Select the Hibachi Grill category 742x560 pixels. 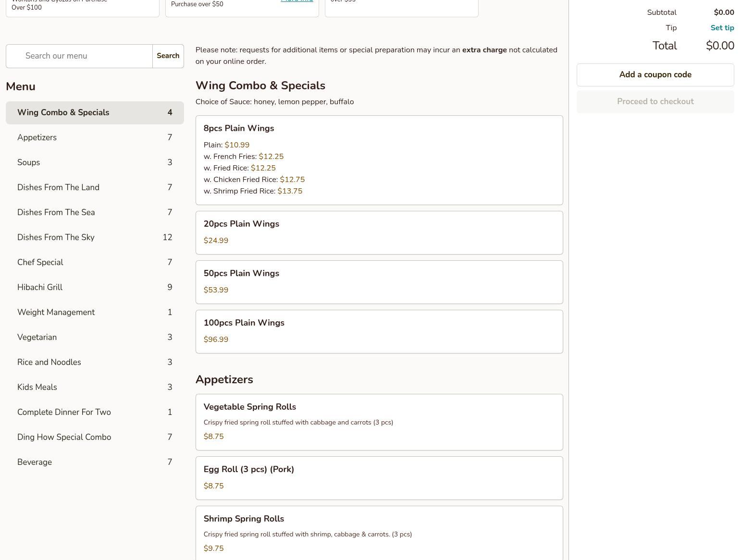(x=95, y=288)
